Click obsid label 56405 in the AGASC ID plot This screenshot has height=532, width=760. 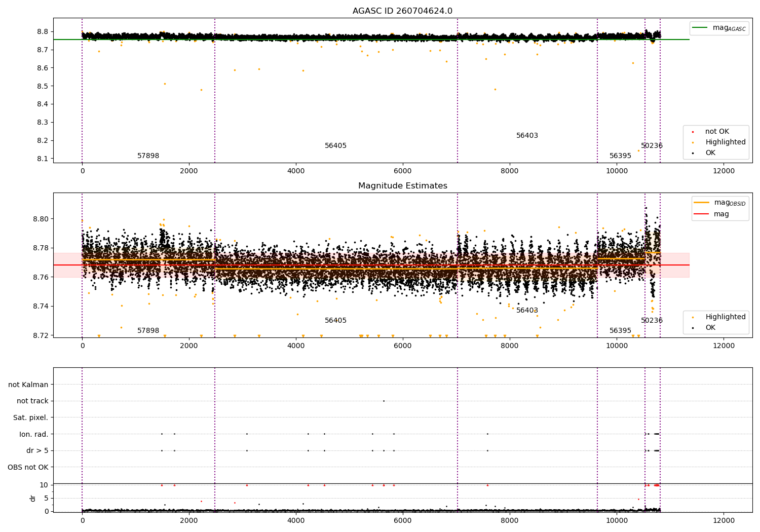[x=335, y=146]
